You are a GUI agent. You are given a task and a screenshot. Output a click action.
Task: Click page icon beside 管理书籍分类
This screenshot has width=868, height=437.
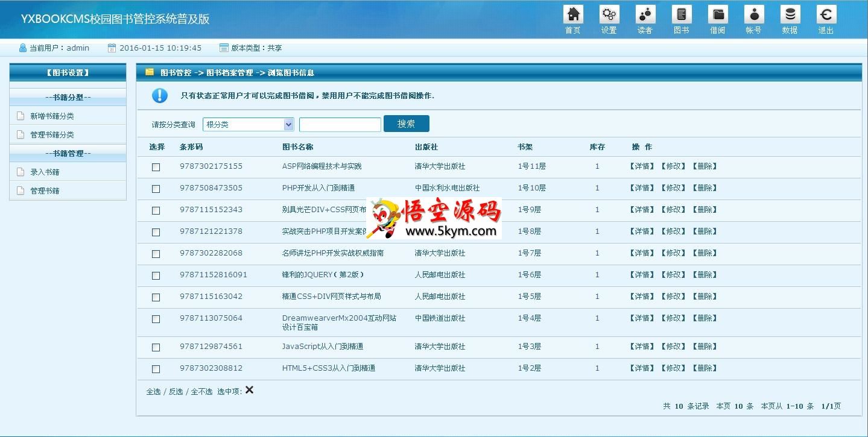pos(21,134)
